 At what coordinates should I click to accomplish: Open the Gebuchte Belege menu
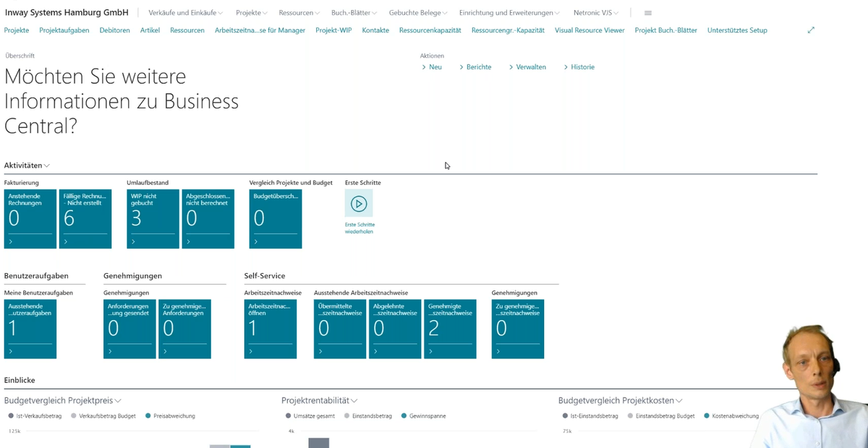click(x=419, y=13)
